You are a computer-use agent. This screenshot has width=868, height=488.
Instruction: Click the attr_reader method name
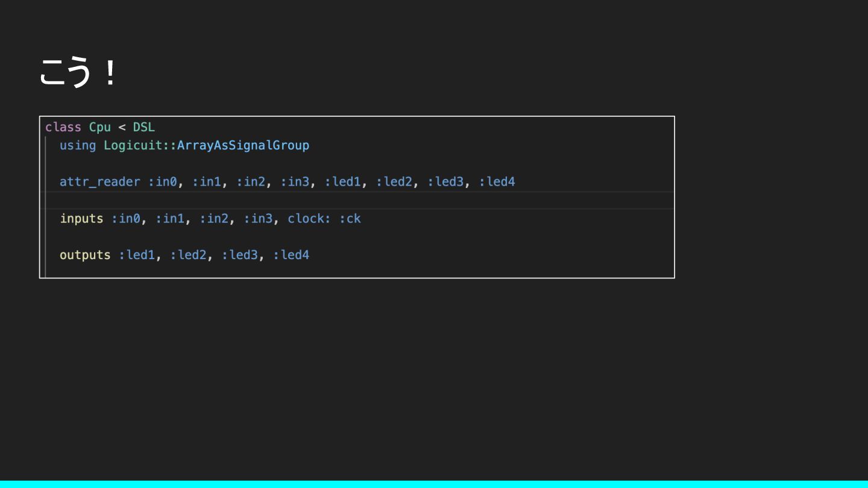point(99,182)
